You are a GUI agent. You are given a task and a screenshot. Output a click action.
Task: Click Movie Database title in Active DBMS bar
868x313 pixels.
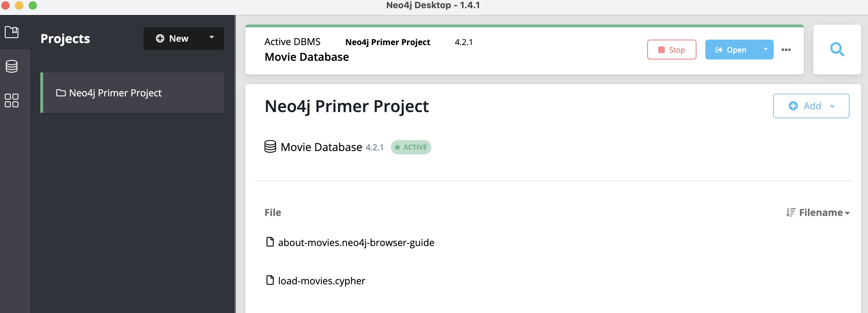coord(307,57)
